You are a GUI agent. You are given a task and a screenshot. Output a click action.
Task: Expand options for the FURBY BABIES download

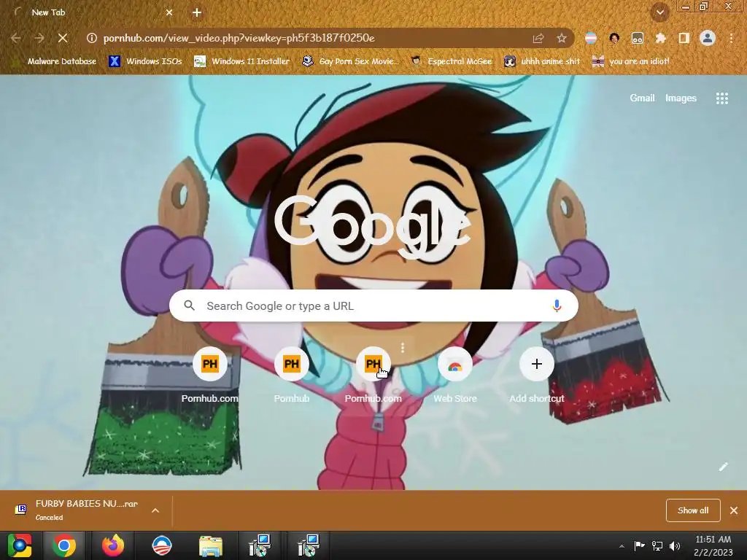click(155, 510)
